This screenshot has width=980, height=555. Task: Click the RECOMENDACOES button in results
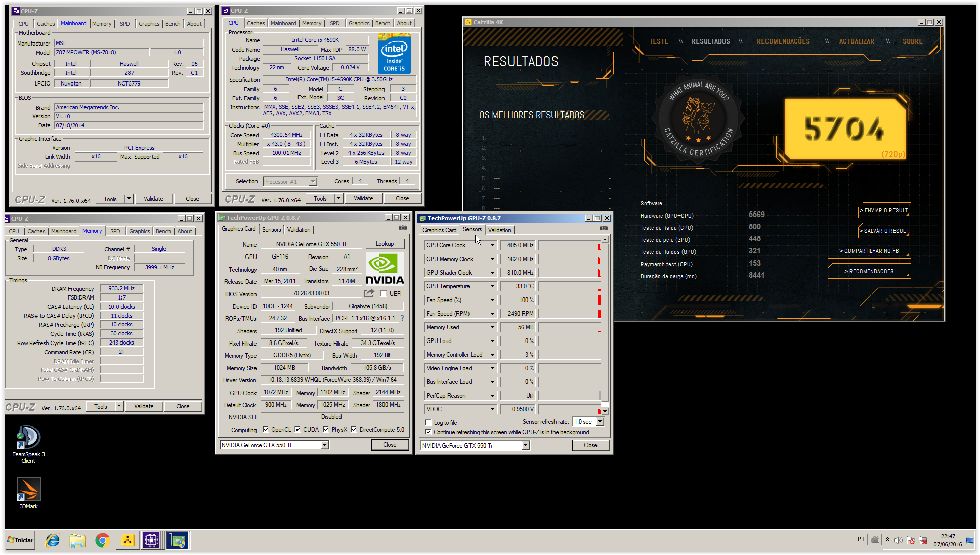pos(869,271)
